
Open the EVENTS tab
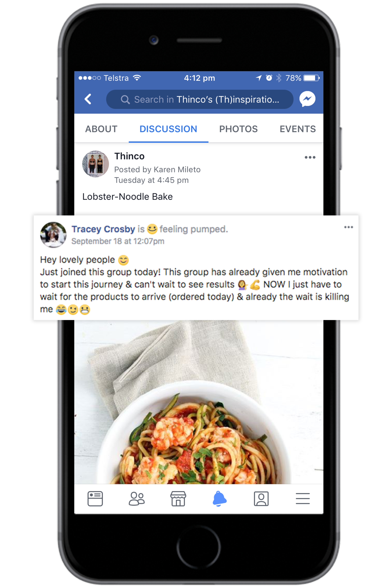[298, 129]
